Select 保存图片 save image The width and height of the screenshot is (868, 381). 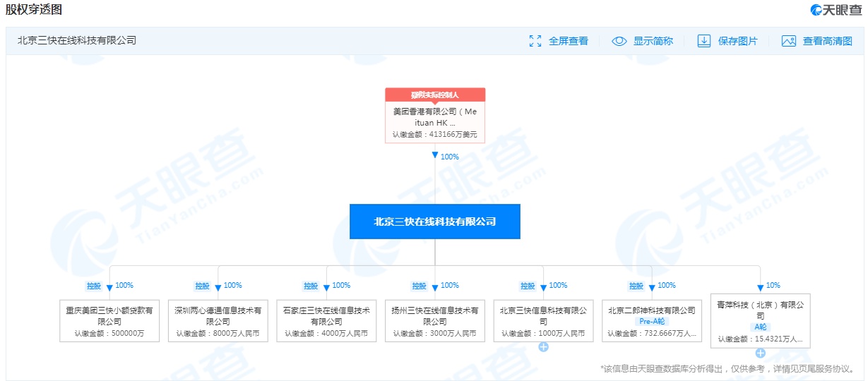tap(738, 41)
